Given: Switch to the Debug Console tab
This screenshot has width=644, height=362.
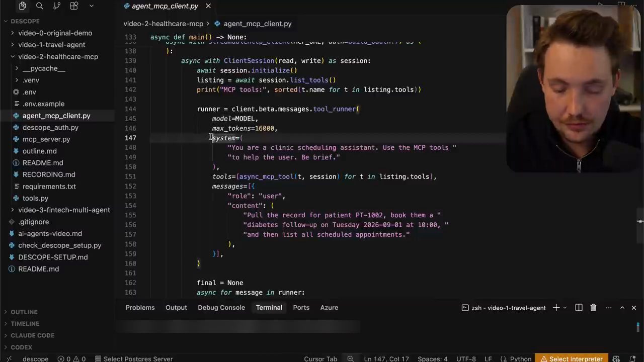Looking at the screenshot, I should (221, 308).
